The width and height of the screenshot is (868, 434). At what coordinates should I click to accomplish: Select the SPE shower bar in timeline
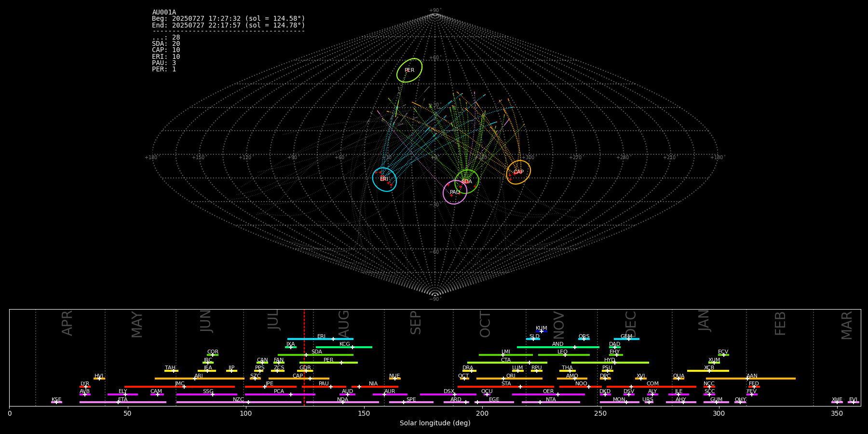411,402
